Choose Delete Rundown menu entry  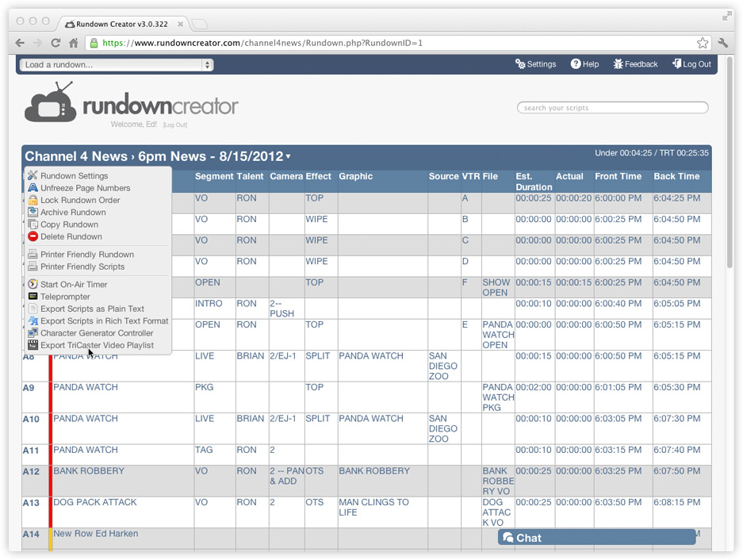pos(71,236)
